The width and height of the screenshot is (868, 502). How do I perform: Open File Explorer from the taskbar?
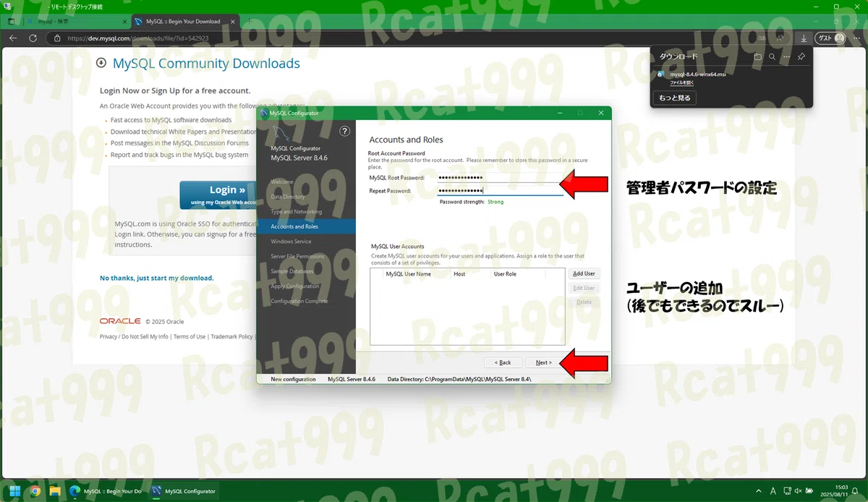tap(55, 491)
